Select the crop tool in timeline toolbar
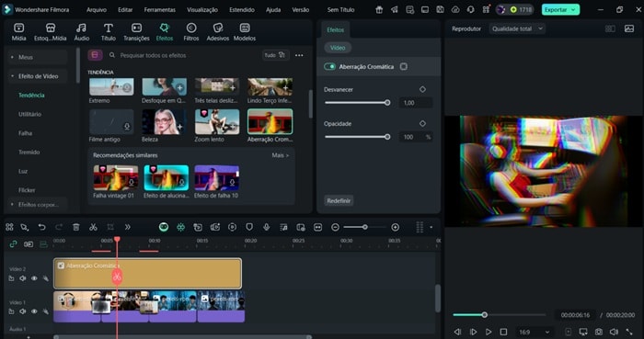This screenshot has width=644, height=339. point(110,227)
